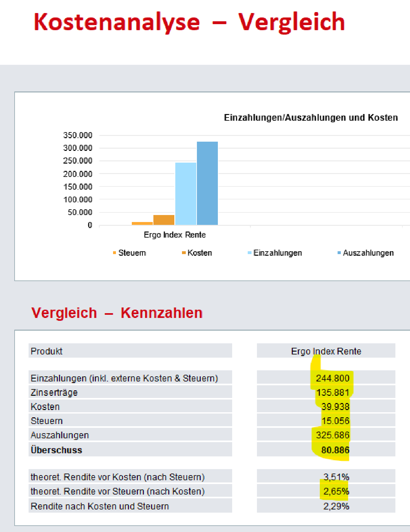The width and height of the screenshot is (410, 532).
Task: Click the 100.000 y-axis label
Action: pos(78,199)
